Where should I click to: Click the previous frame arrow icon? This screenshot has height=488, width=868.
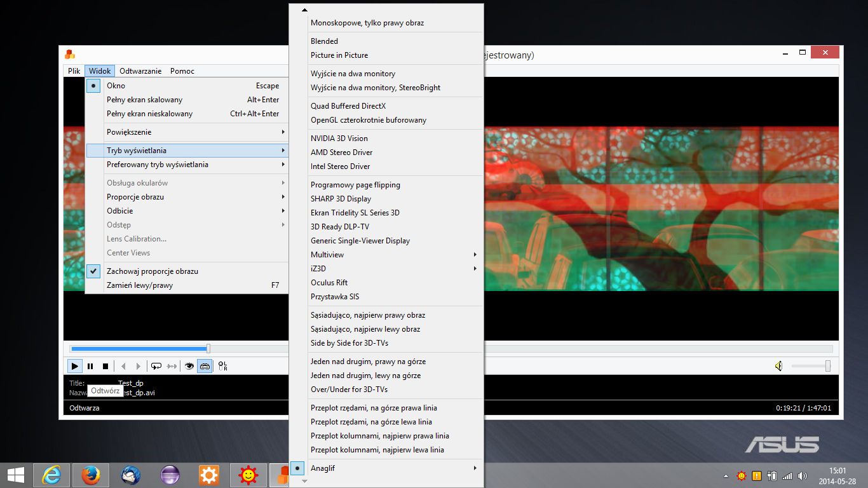pyautogui.click(x=123, y=366)
